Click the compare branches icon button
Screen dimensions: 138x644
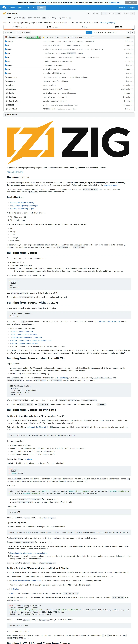pos(18,32)
